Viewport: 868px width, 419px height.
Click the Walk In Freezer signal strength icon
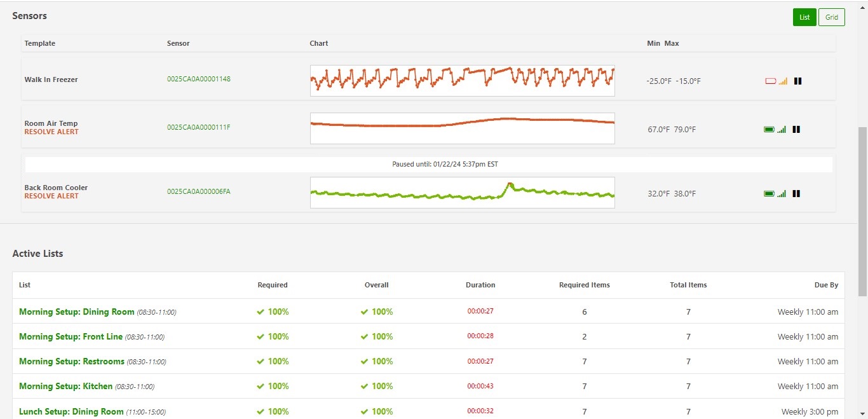click(x=783, y=81)
